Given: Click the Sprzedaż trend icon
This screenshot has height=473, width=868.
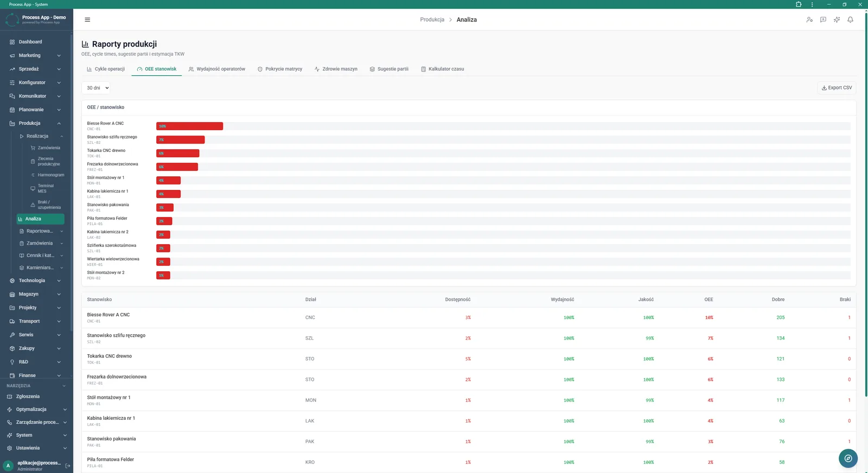Looking at the screenshot, I should [12, 69].
